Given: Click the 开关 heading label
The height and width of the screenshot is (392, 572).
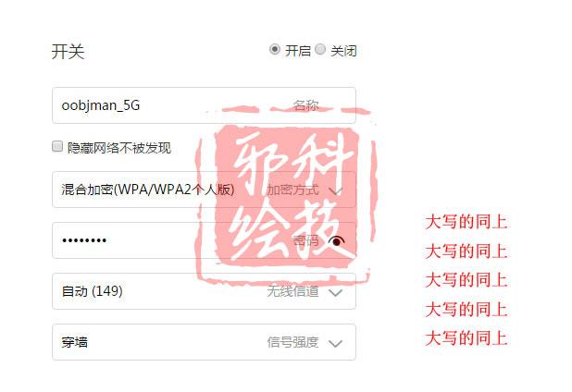Looking at the screenshot, I should pos(68,52).
